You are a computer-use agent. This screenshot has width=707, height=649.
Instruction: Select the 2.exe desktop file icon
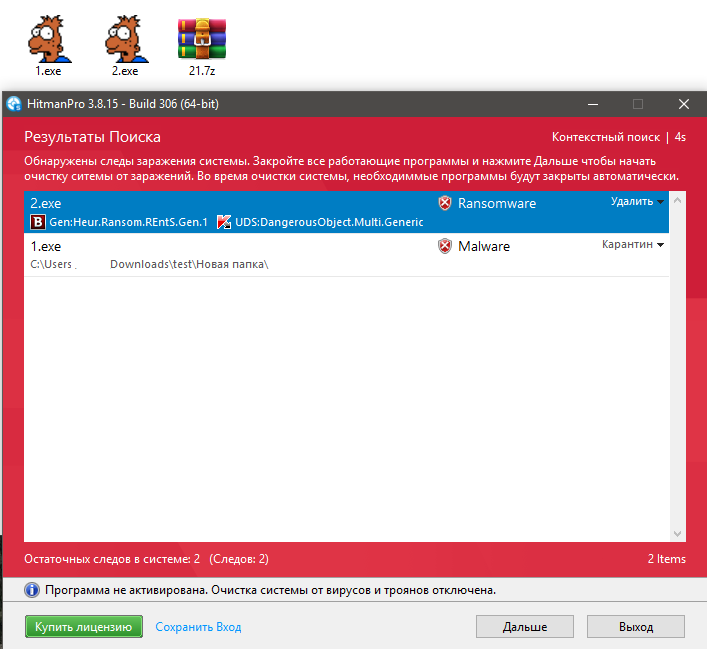125,45
